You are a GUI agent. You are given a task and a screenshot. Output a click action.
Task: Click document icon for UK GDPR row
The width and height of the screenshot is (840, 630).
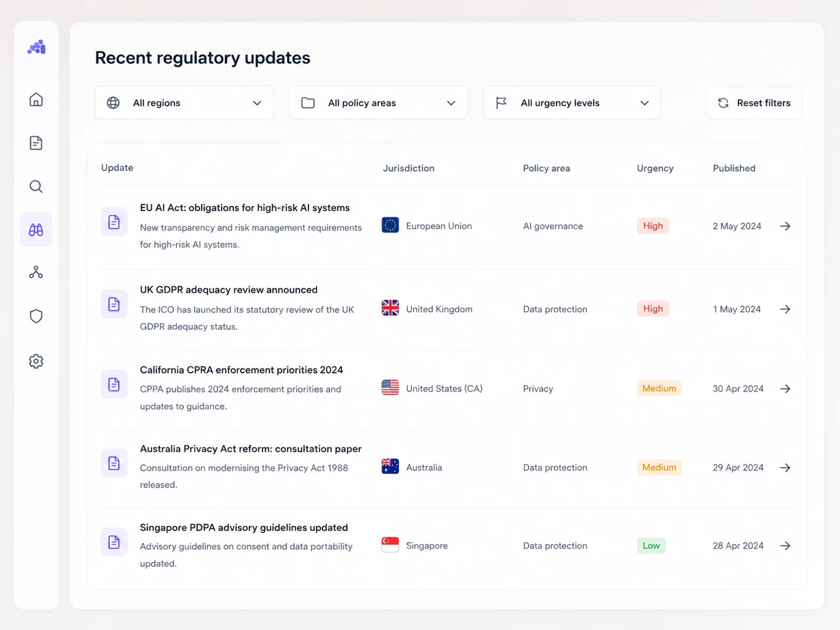114,304
